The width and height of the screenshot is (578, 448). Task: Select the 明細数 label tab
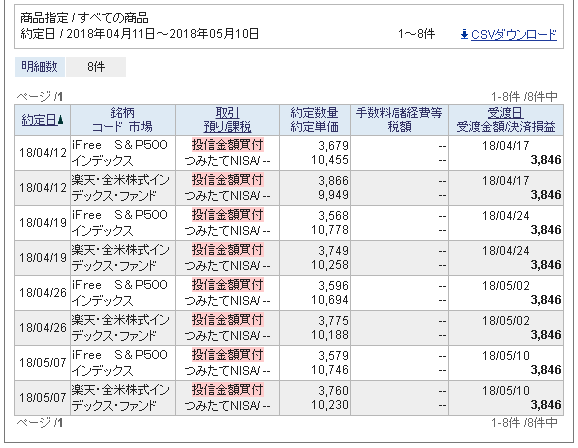(40, 67)
